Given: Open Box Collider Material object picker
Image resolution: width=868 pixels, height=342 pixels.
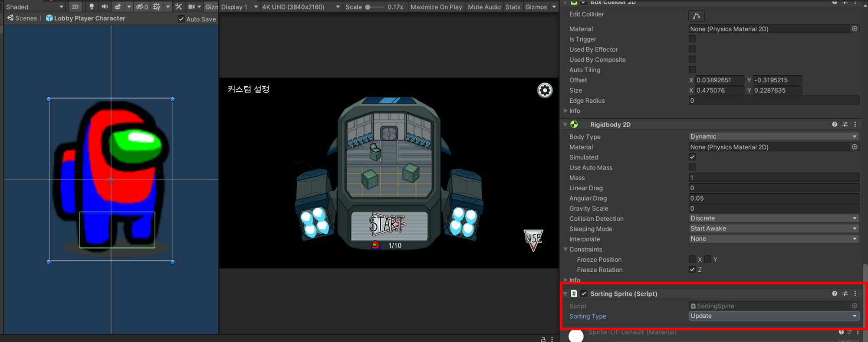Looking at the screenshot, I should (855, 29).
